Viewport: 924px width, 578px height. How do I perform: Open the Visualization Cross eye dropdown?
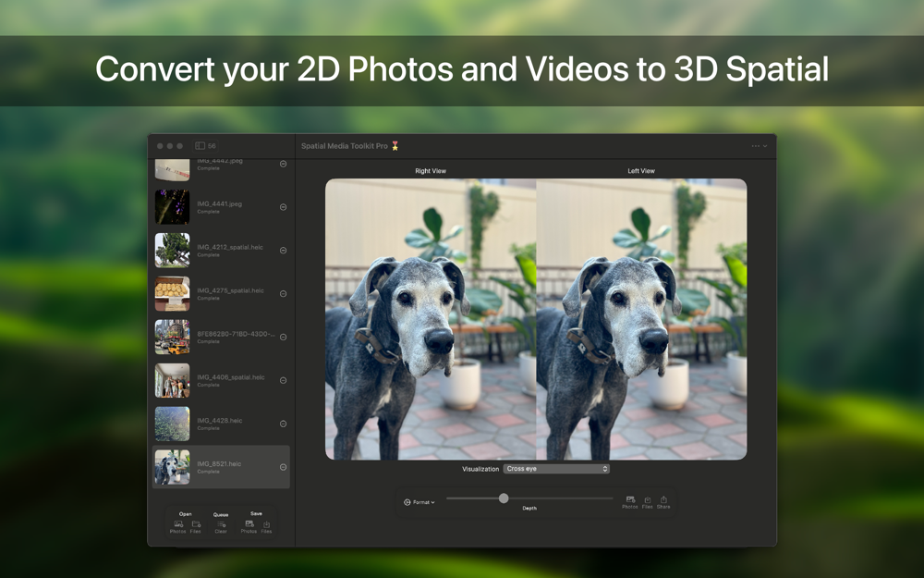[556, 469]
